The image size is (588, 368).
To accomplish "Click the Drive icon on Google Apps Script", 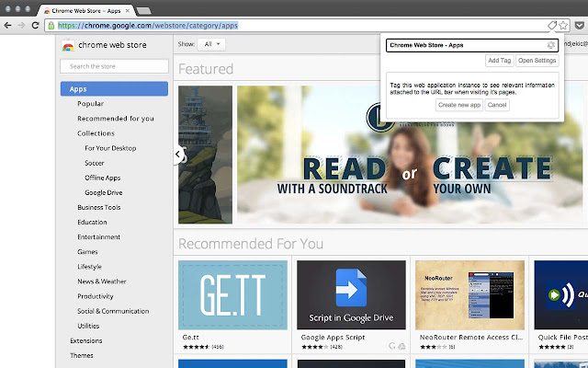I will point(401,346).
